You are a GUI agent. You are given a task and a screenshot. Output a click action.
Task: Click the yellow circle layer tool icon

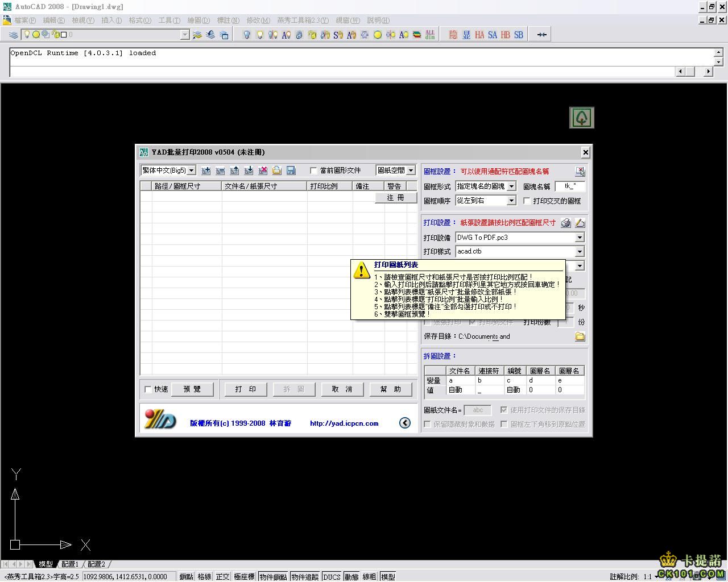(x=378, y=35)
